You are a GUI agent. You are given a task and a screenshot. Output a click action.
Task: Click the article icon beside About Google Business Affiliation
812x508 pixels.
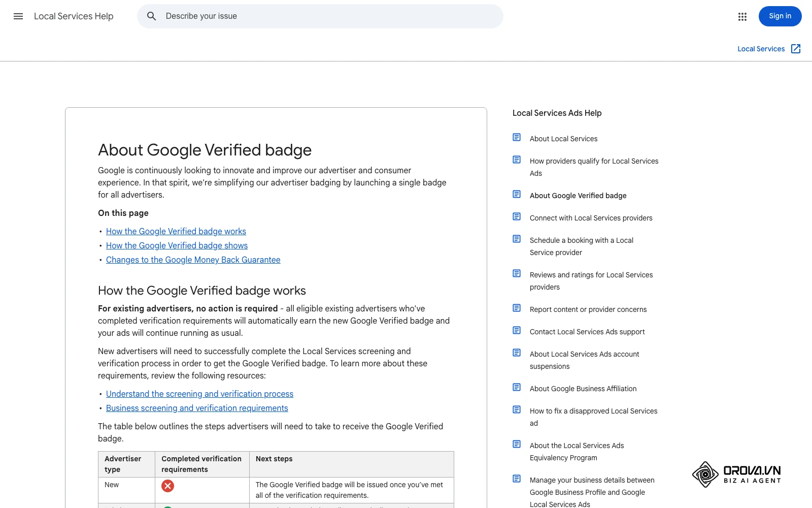coord(517,387)
